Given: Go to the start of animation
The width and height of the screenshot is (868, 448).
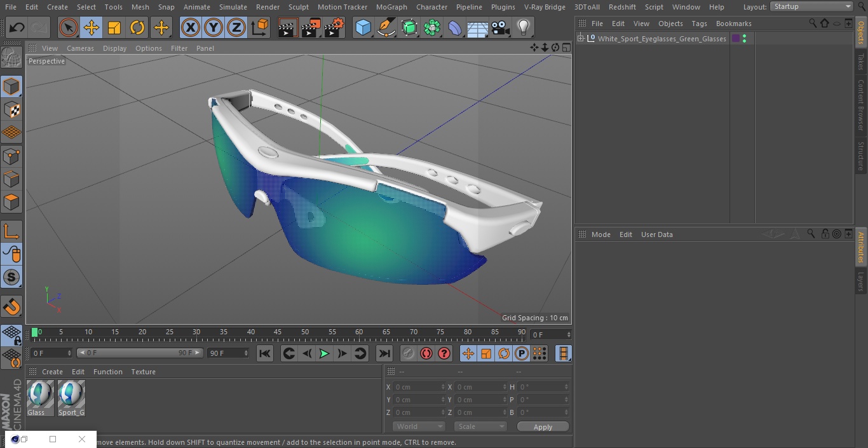Looking at the screenshot, I should [265, 353].
